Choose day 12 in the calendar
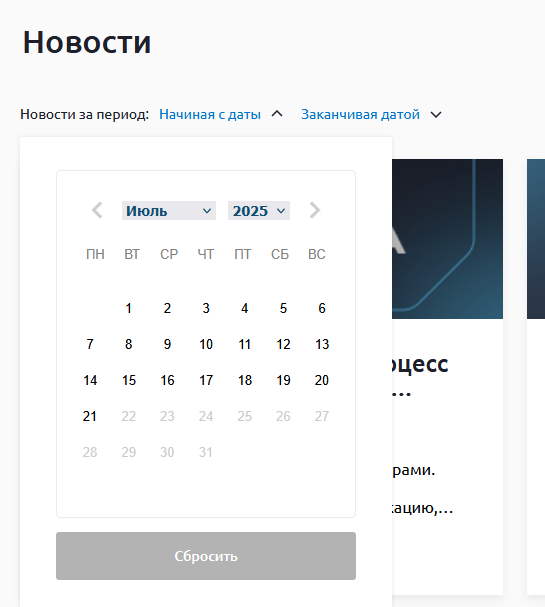The image size is (545, 607). tap(283, 344)
